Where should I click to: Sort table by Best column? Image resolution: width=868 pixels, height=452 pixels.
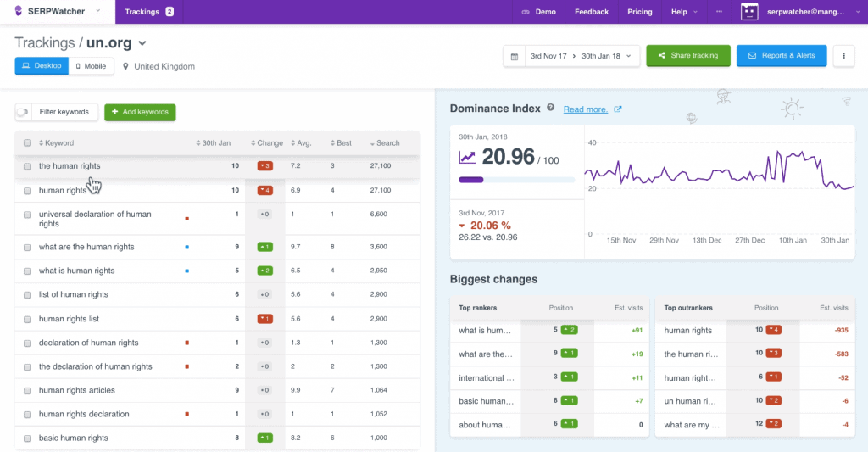pyautogui.click(x=341, y=143)
